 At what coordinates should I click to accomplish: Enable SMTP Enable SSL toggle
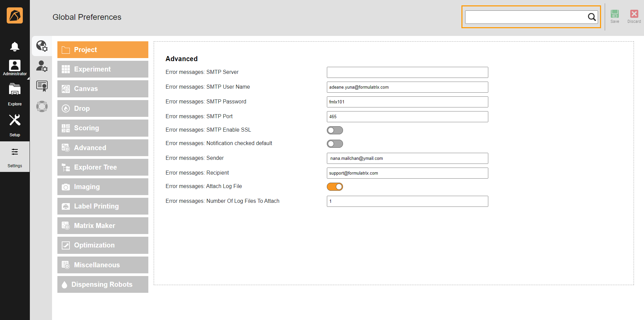click(x=335, y=130)
